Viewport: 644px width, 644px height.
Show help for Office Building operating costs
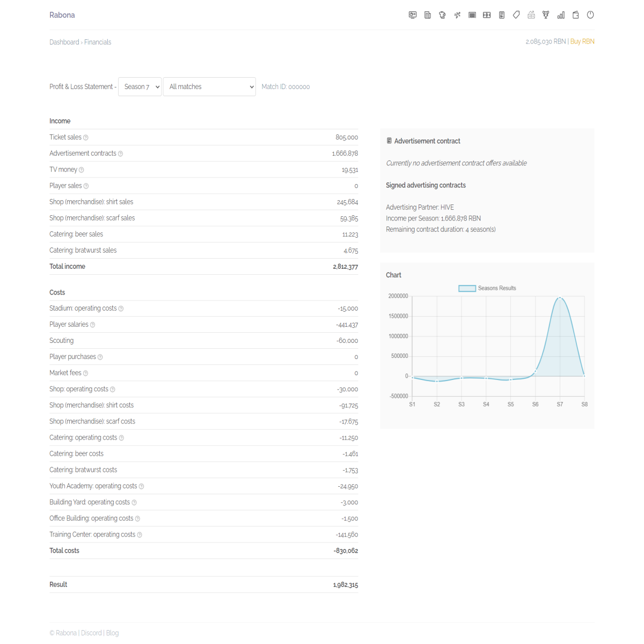[x=137, y=519]
